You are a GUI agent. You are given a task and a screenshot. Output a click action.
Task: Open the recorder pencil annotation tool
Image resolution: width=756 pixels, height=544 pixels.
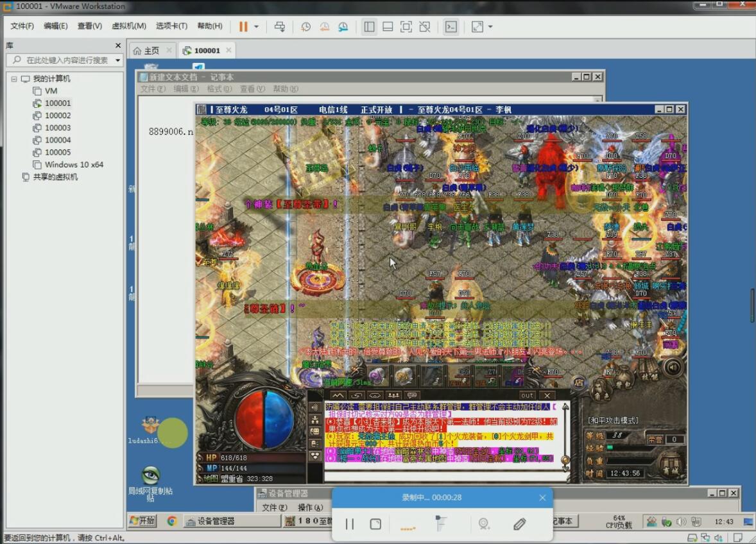point(519,523)
